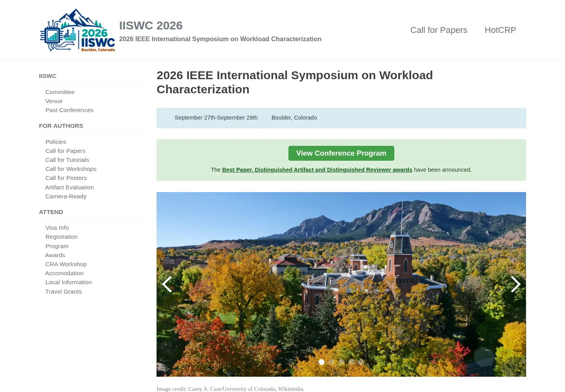Click the 'Boulder, Colorado' location text
This screenshot has height=392, width=565.
[294, 118]
